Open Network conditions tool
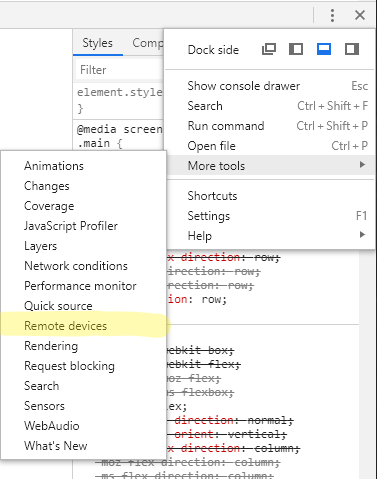 pos(83,266)
